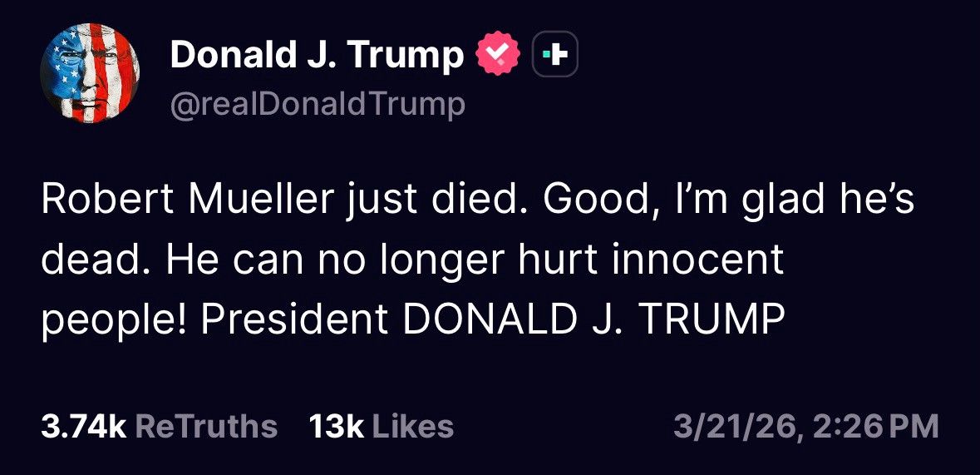Visit the @realDonaldTrump handle link
The width and height of the screenshot is (980, 475).
tap(318, 105)
